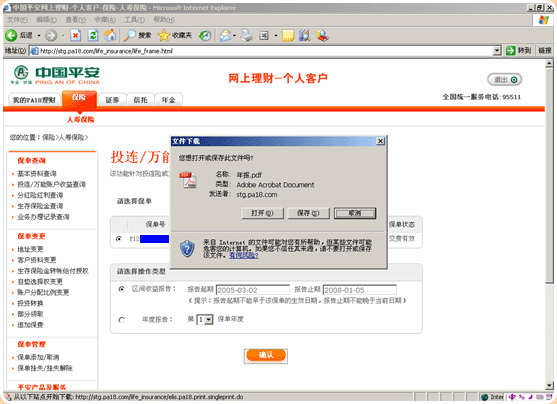Image resolution: width=557 pixels, height=404 pixels.
Task: Open the Forward button history dropdown arrow
Action: click(63, 36)
